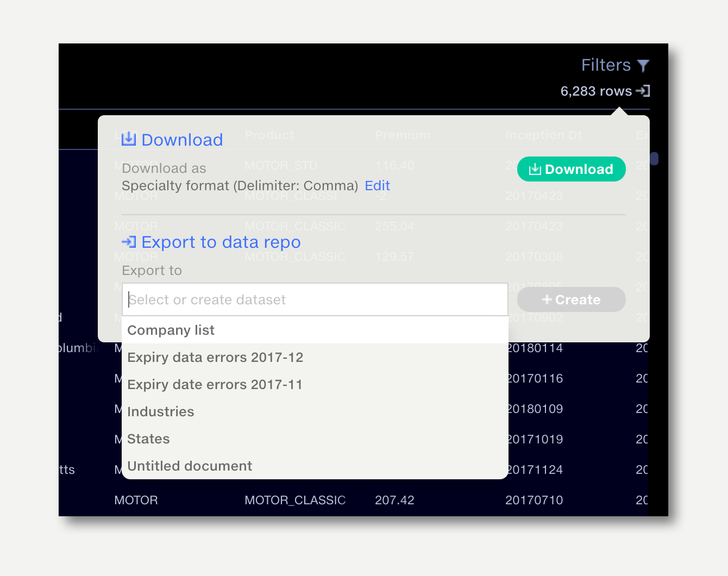The height and width of the screenshot is (576, 728).
Task: Choose Expiry date errors 2017-11
Action: tap(315, 384)
